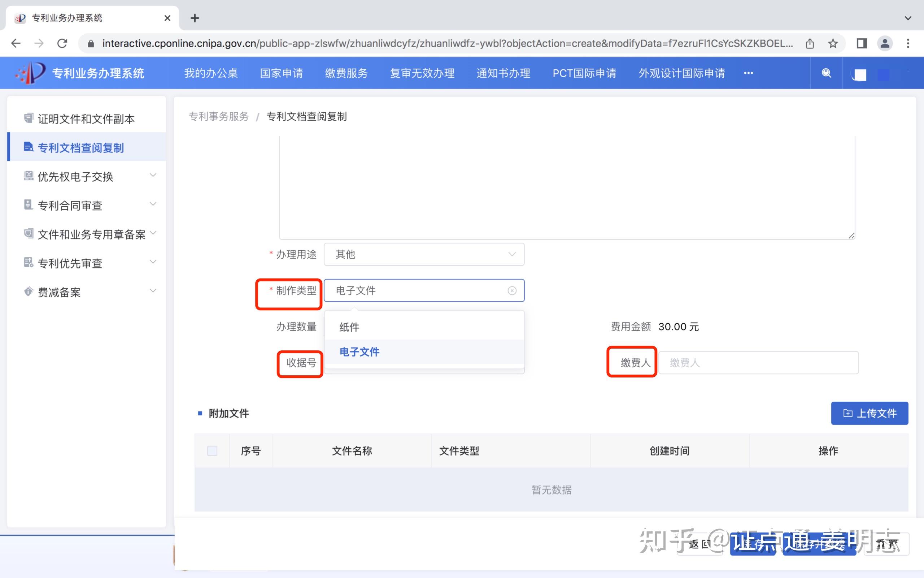Click into the 缴费人 input field
The width and height of the screenshot is (924, 578).
click(x=758, y=363)
